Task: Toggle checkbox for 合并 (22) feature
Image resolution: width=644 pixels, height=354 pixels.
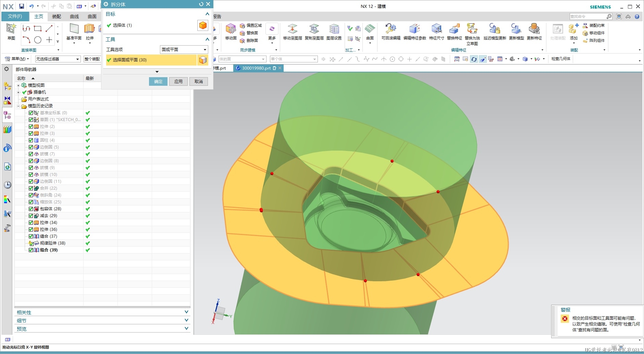Action: [x=31, y=188]
